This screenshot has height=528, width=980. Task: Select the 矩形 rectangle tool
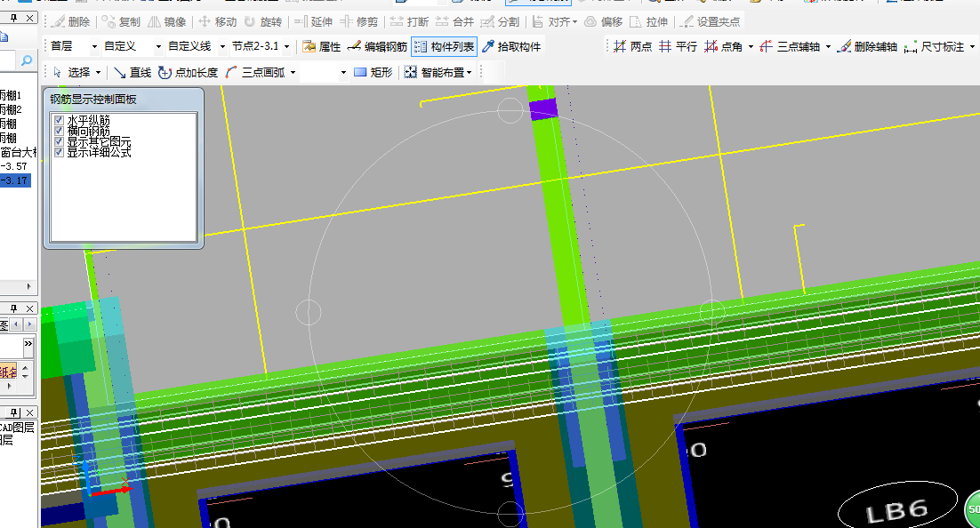point(374,73)
